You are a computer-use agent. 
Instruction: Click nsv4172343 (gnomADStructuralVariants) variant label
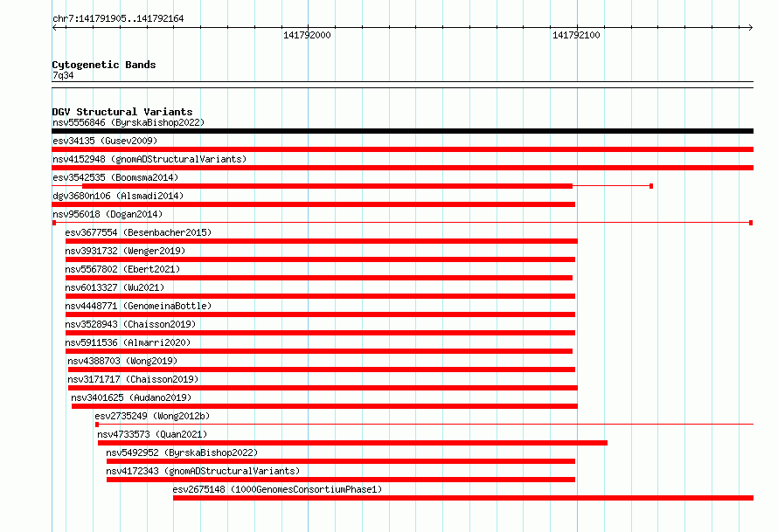[203, 471]
